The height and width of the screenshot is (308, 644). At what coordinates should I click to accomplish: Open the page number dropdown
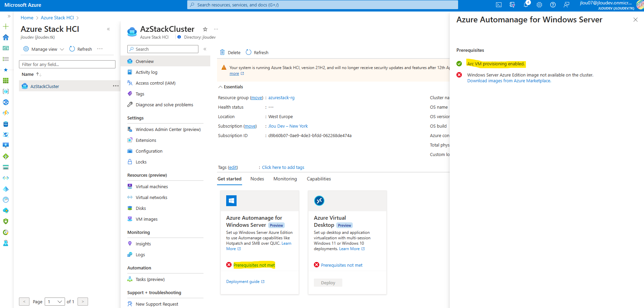coord(55,302)
